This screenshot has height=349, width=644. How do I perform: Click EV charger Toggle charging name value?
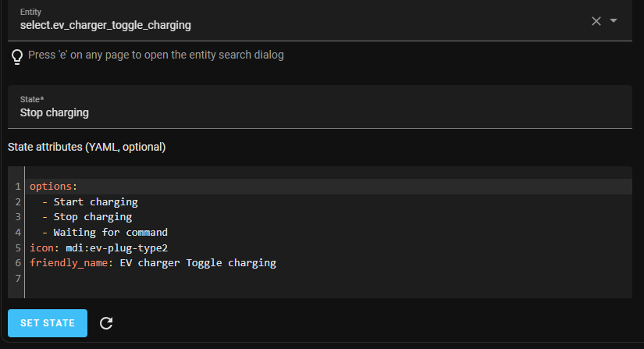(x=198, y=263)
